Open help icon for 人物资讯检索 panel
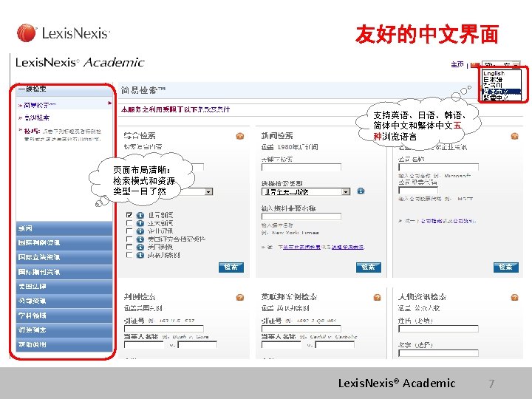Viewport: 532px width, 399px height. pos(514,298)
